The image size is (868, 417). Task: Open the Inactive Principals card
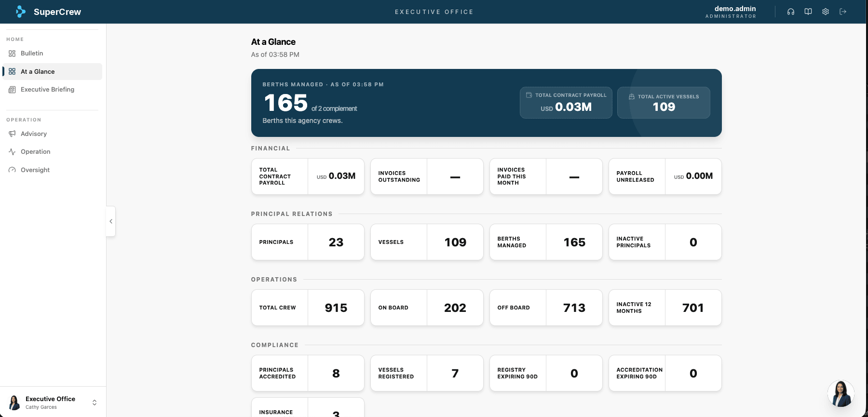coord(665,242)
